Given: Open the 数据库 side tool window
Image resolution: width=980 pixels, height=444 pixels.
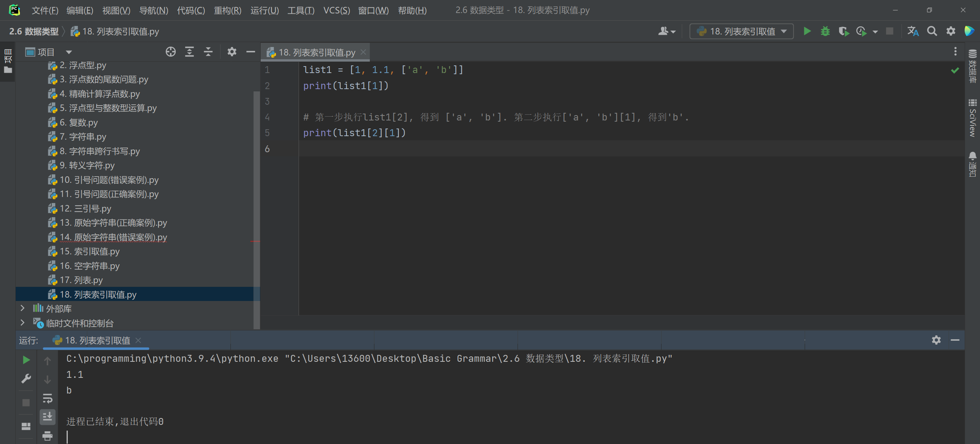Looking at the screenshot, I should click(973, 66).
